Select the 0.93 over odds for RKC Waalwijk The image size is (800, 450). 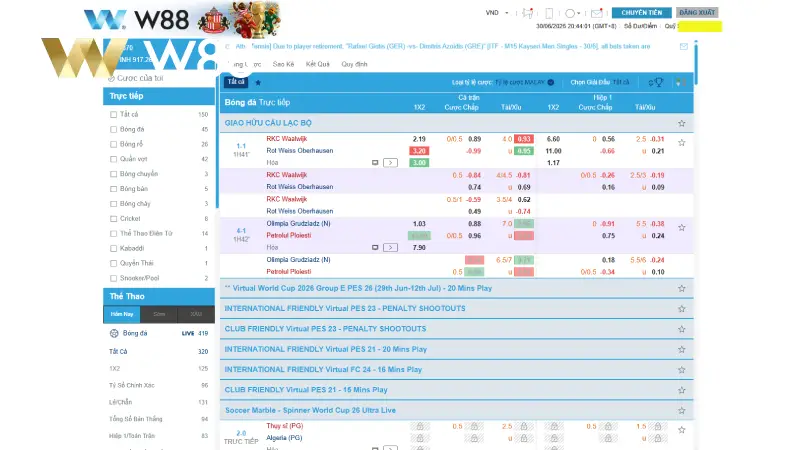point(523,139)
